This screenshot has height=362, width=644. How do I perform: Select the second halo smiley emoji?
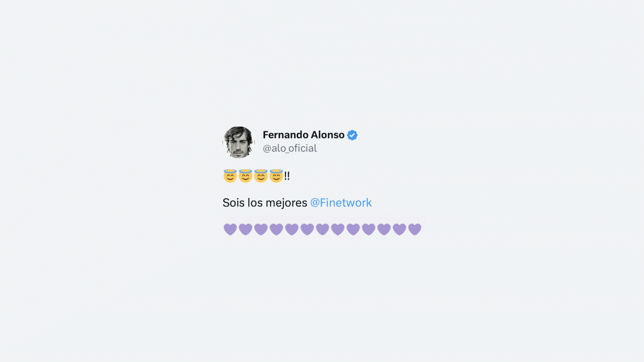pos(246,176)
